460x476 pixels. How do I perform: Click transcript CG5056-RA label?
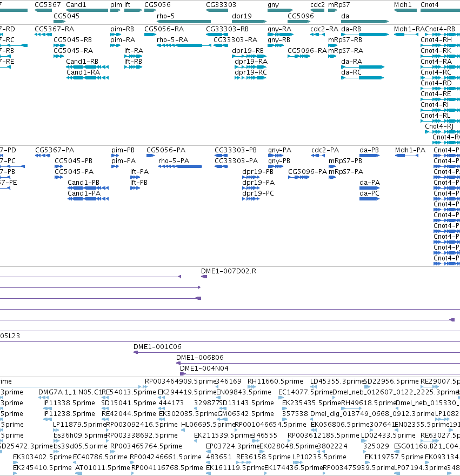tap(164, 29)
